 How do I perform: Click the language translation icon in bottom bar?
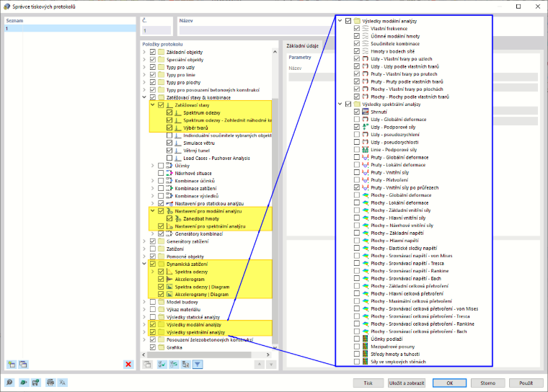click(x=63, y=382)
